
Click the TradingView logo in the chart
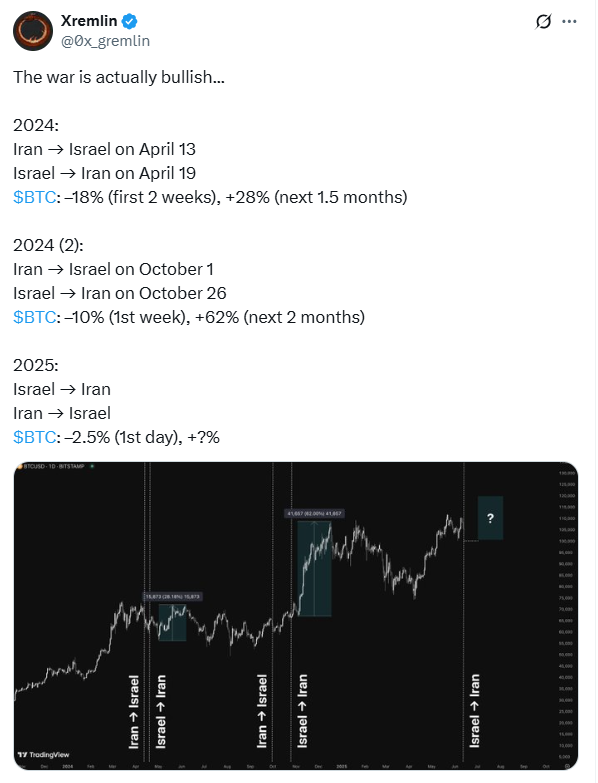click(x=43, y=755)
